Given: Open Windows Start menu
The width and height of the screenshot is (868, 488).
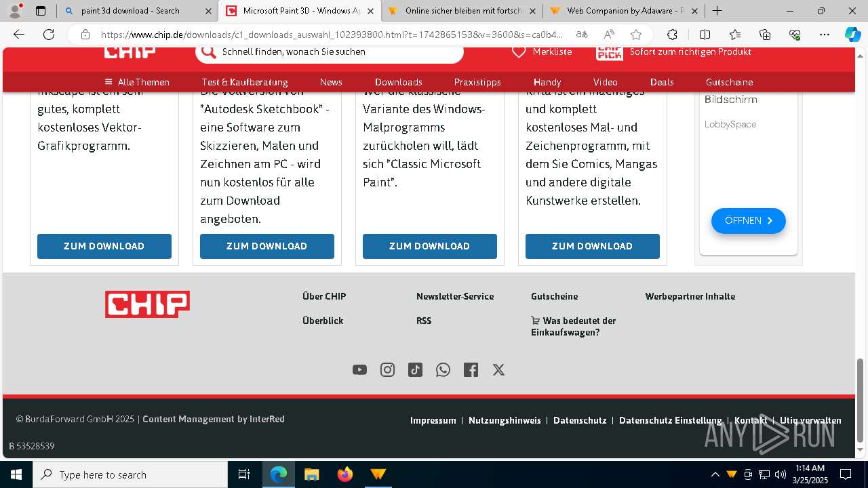Looking at the screenshot, I should click(x=16, y=474).
